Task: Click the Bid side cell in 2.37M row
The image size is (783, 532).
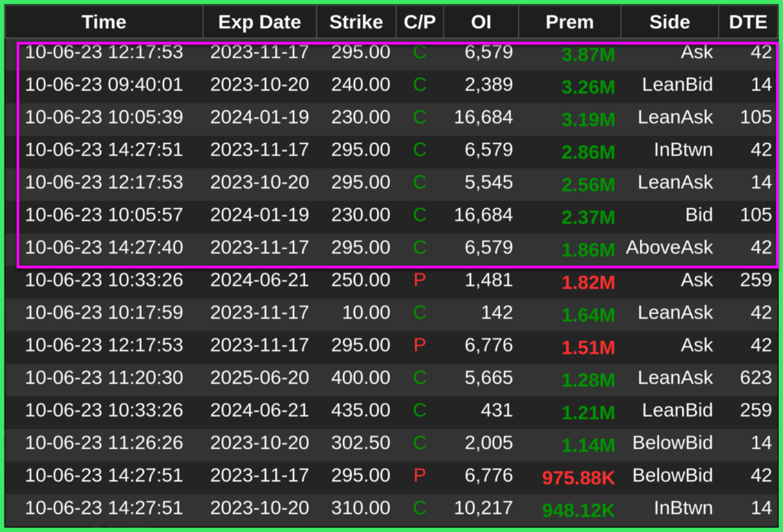Action: pos(699,215)
